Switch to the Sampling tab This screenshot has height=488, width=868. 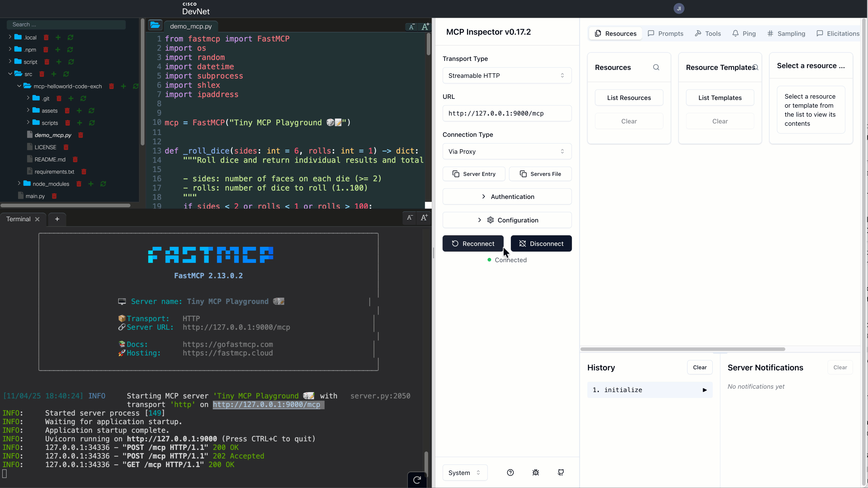coord(786,33)
